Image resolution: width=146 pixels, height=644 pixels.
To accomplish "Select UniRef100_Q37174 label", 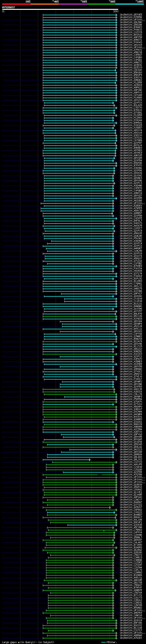I will (131, 273).
